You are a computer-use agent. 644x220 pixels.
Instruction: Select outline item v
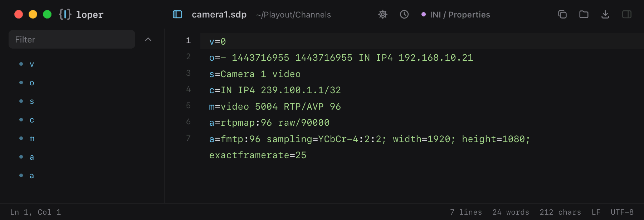[32, 64]
